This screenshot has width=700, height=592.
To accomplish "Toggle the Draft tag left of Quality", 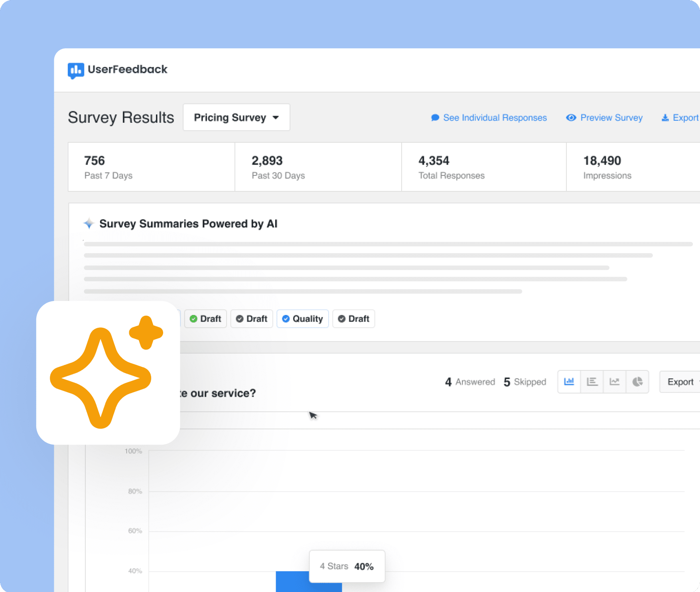I will [252, 319].
